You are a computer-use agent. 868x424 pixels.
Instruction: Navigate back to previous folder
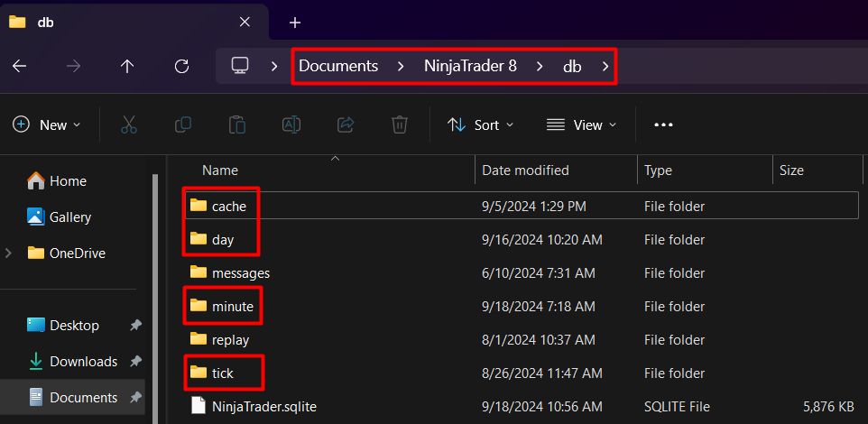click(19, 66)
